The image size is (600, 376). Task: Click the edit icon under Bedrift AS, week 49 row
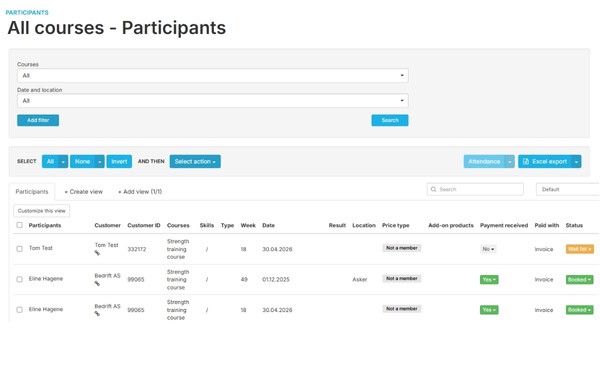click(x=97, y=283)
